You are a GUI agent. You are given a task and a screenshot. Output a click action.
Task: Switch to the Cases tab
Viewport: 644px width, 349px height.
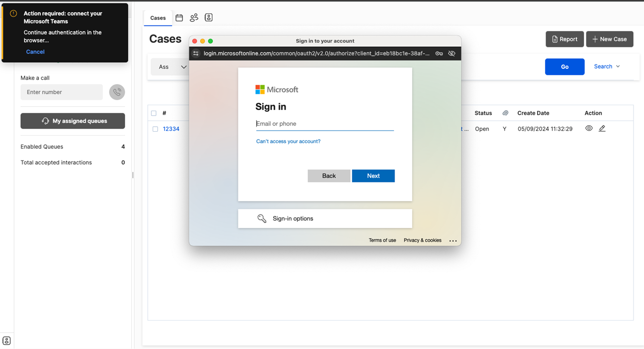[x=158, y=18]
